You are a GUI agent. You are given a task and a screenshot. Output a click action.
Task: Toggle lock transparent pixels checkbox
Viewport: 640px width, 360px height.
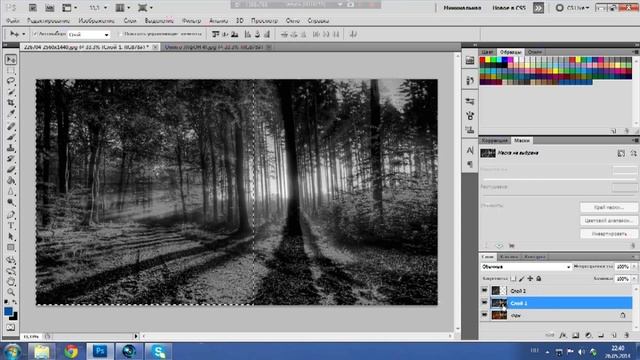(x=513, y=278)
